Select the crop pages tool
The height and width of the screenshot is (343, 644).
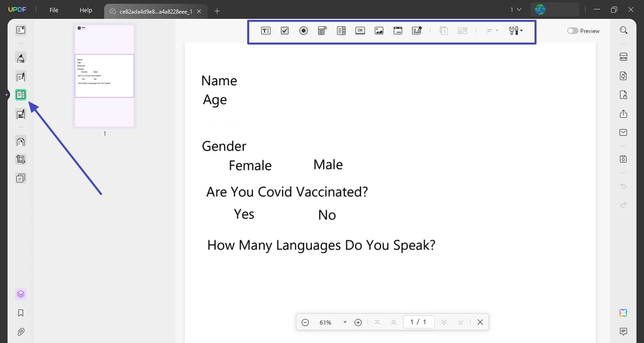[20, 159]
